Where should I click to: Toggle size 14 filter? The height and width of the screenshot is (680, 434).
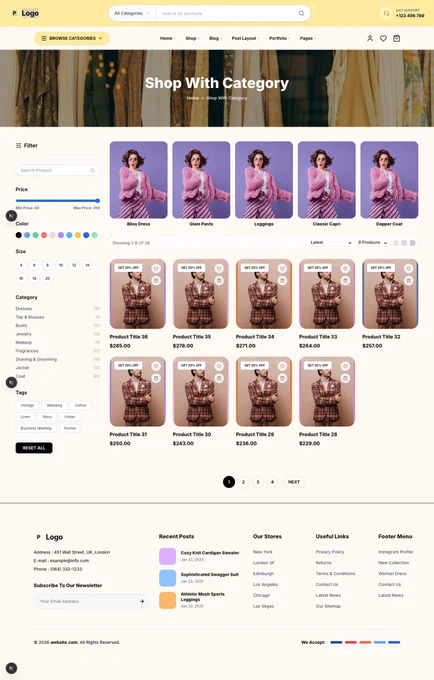(x=87, y=265)
